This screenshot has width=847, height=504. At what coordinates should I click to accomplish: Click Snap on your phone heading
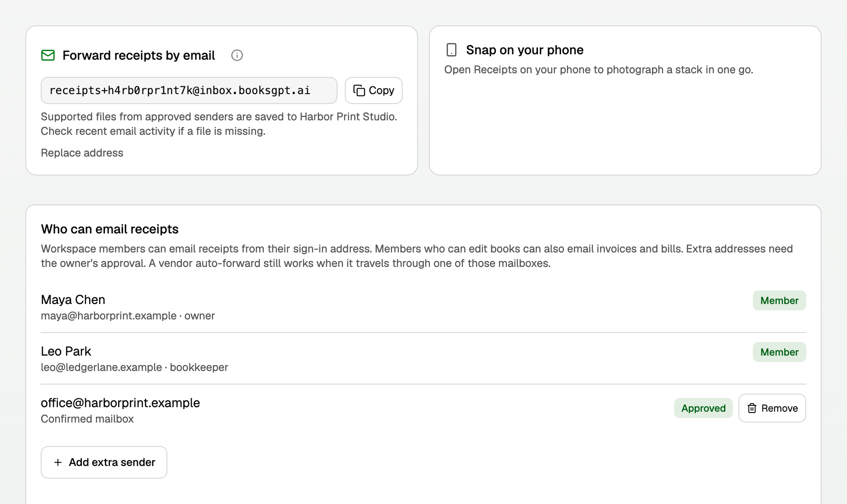[525, 50]
